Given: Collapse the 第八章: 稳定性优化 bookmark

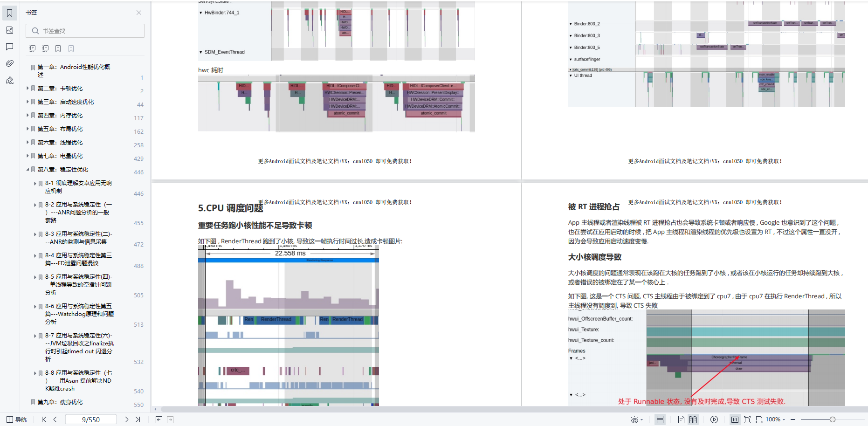Looking at the screenshot, I should [28, 169].
